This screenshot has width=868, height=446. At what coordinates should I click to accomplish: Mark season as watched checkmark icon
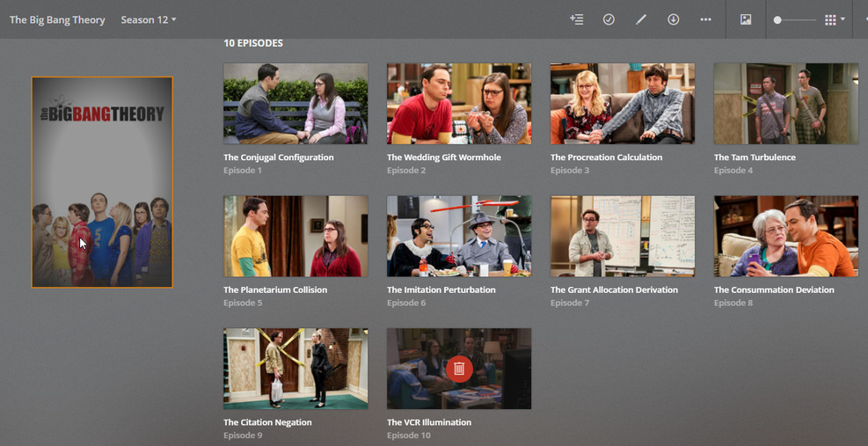click(x=609, y=19)
